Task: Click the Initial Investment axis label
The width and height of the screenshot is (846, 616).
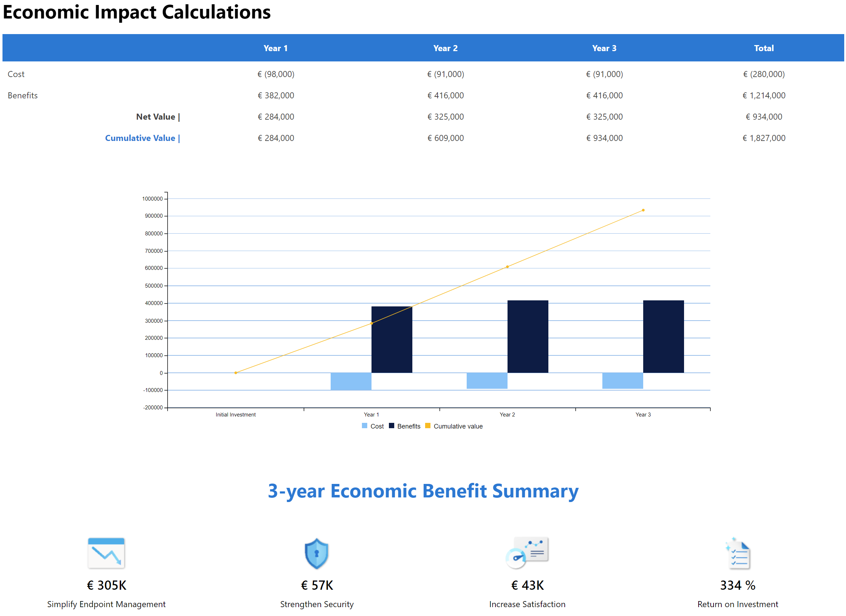Action: click(x=236, y=415)
